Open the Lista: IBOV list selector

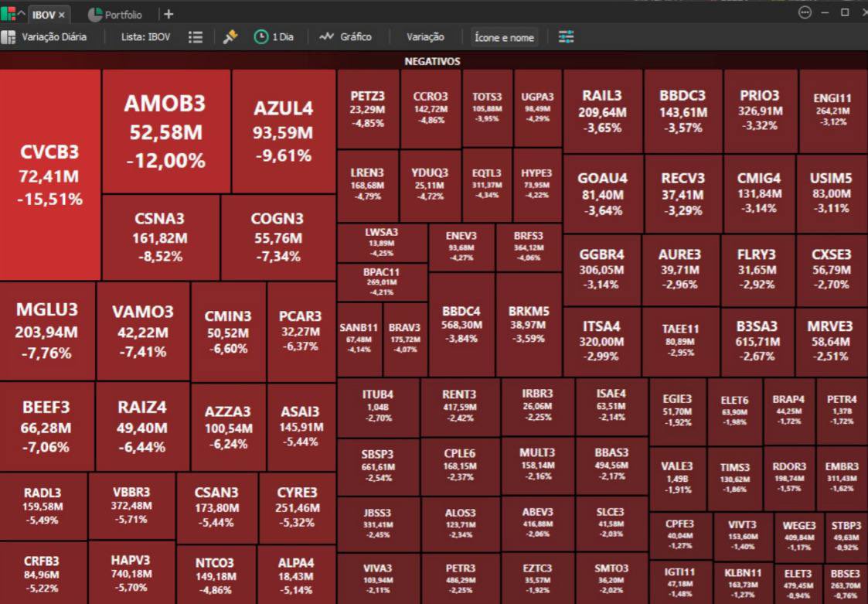click(145, 37)
